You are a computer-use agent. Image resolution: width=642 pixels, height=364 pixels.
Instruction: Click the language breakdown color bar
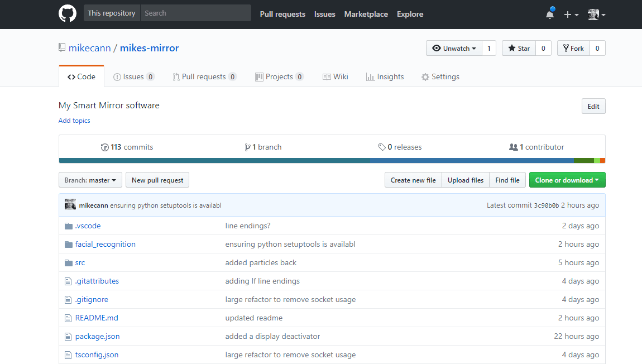332,161
